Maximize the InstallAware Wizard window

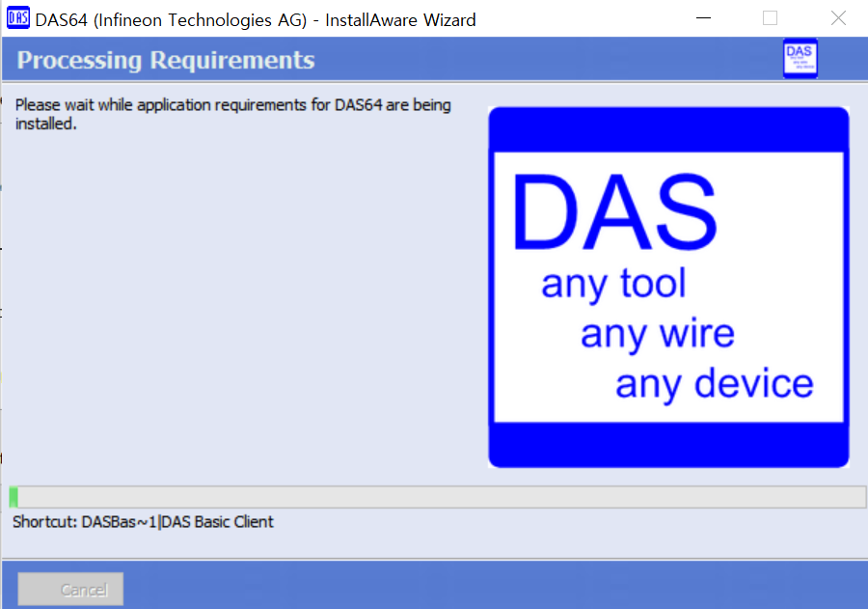[x=770, y=18]
